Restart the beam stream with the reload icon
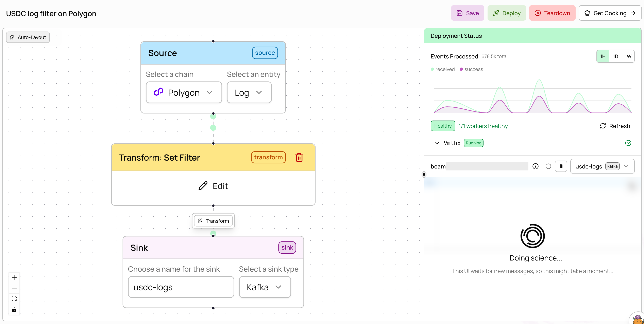 click(548, 166)
